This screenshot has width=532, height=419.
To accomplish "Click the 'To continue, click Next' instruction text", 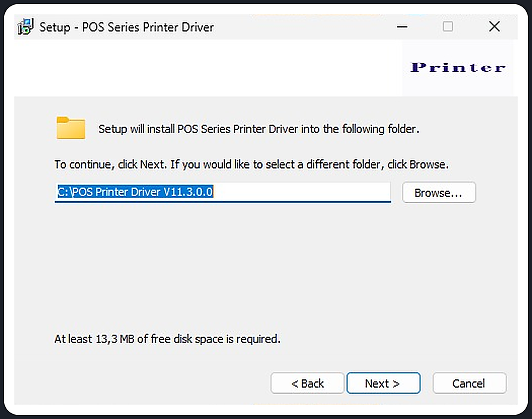I will tap(251, 165).
